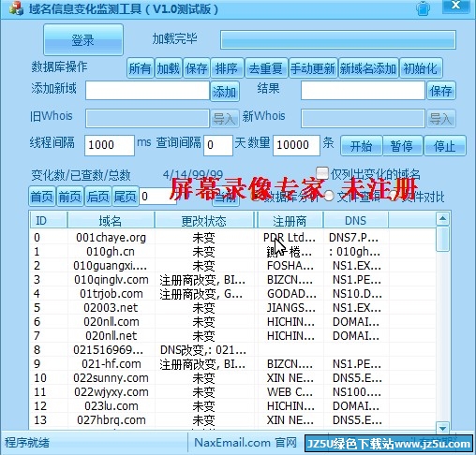Focus the 添加新域 input field

click(x=147, y=91)
